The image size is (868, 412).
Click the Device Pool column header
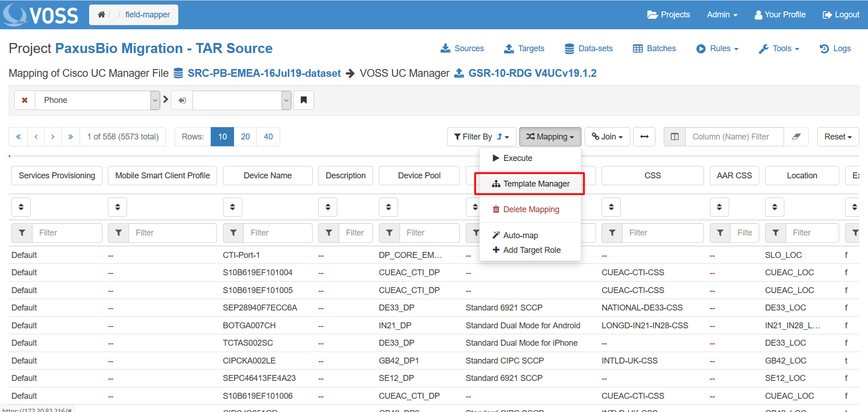pos(419,176)
